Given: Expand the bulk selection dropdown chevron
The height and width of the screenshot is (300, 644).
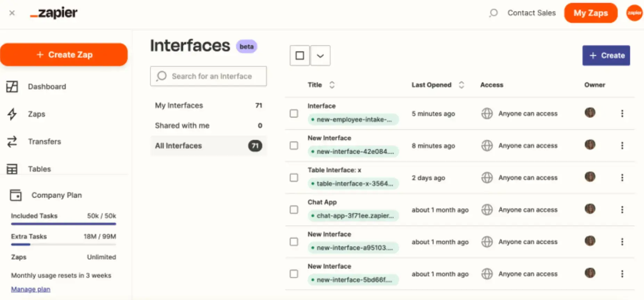Looking at the screenshot, I should click(x=320, y=56).
